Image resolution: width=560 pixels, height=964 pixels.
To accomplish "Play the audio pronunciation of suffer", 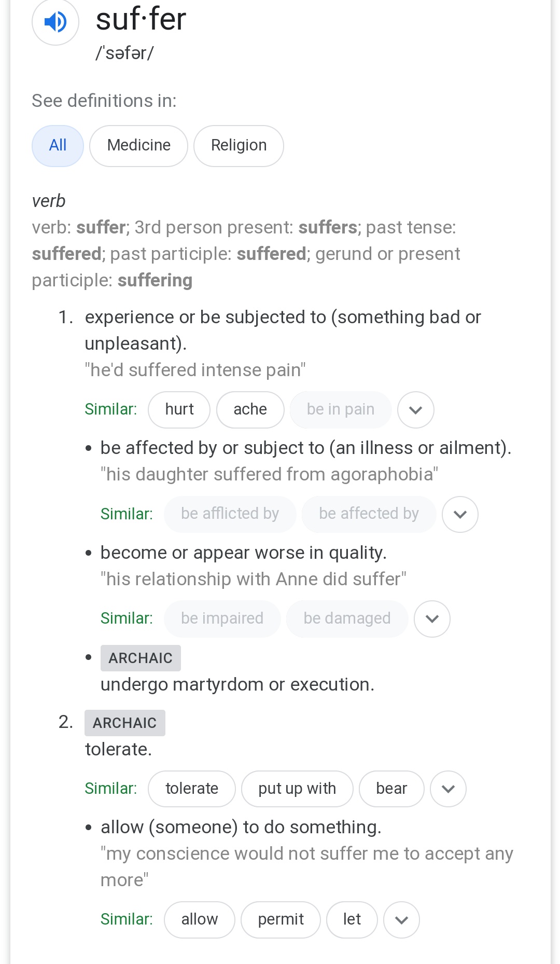I will 55,22.
